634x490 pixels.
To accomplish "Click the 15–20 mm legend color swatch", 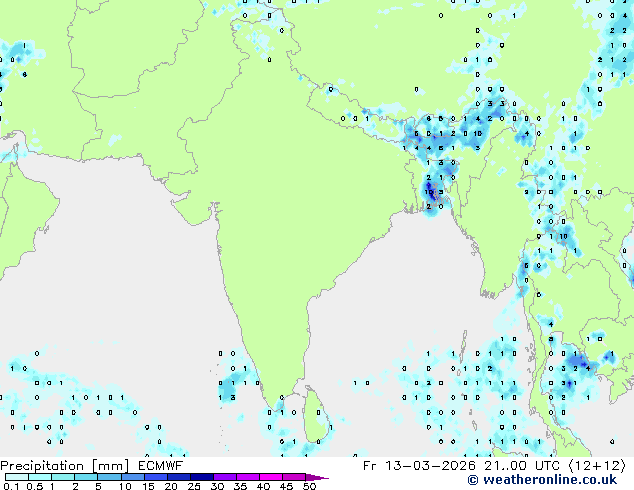I will [155, 477].
